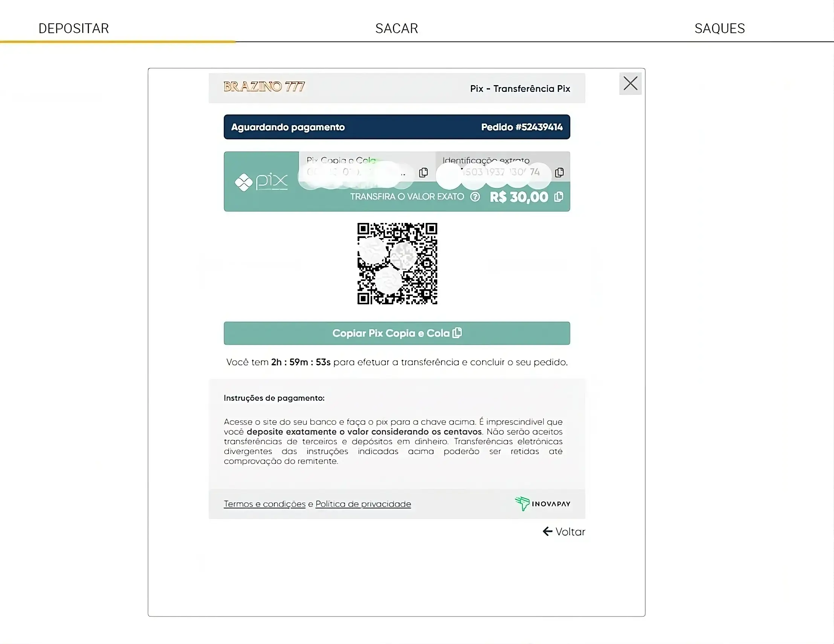
Task: Copy the R$ 30,00 amount icon
Action: pyautogui.click(x=559, y=197)
